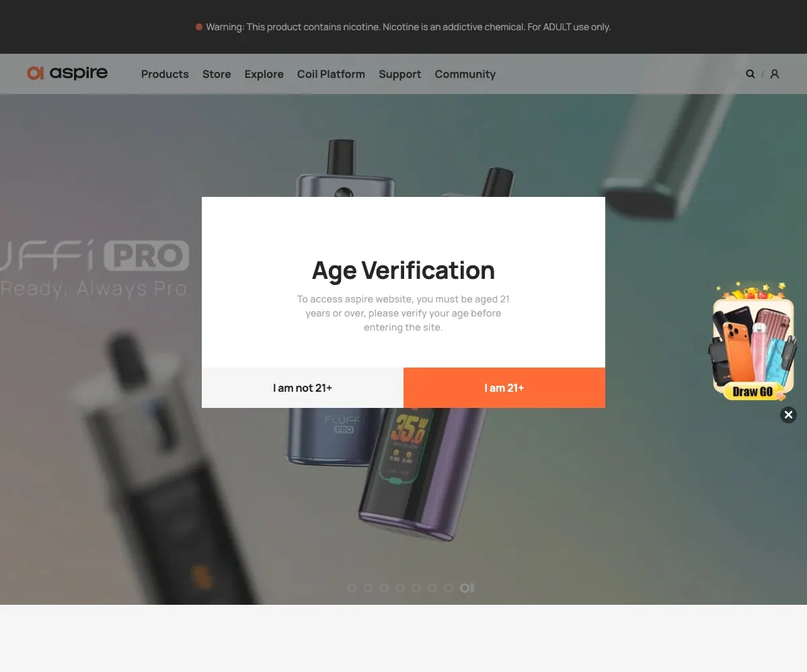
Task: Select the seventh carousel slide dot
Action: point(449,588)
